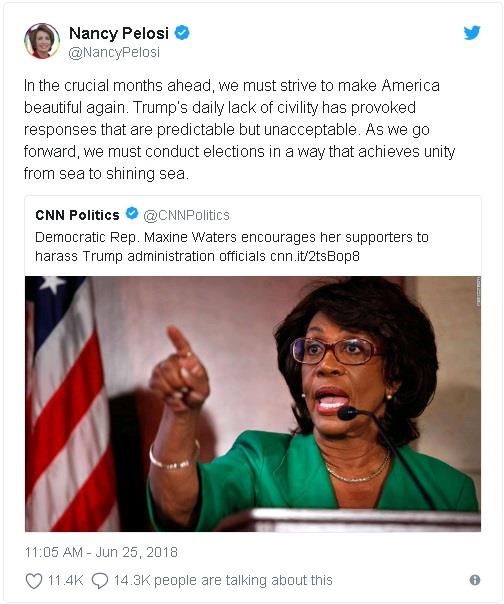Click Nancy Pelosi's profile avatar
The height and width of the screenshot is (604, 504).
(42, 41)
